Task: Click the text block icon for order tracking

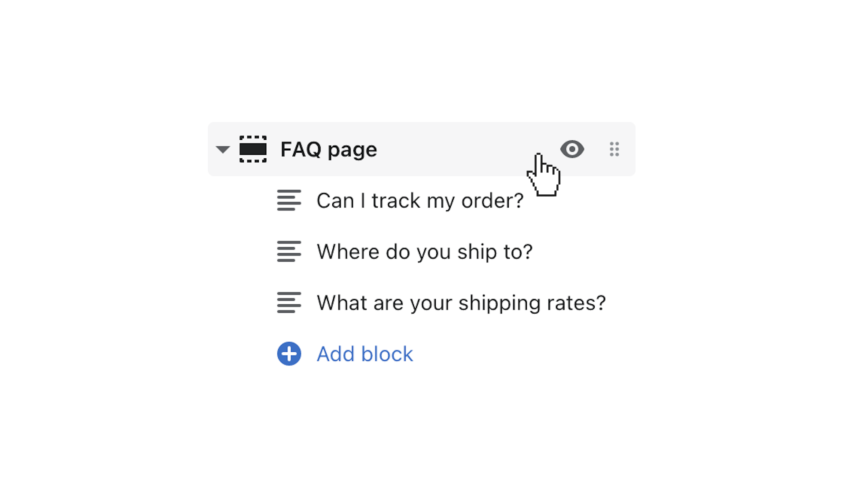Action: tap(289, 201)
